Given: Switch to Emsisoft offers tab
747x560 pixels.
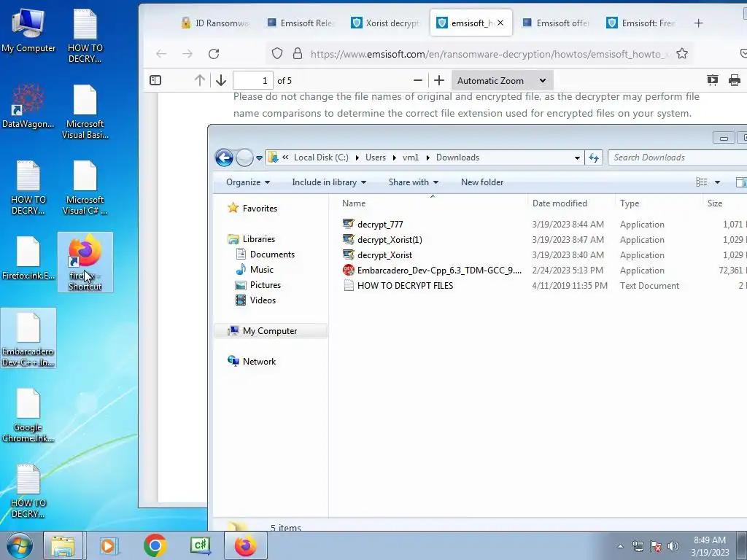Looking at the screenshot, I should point(555,23).
